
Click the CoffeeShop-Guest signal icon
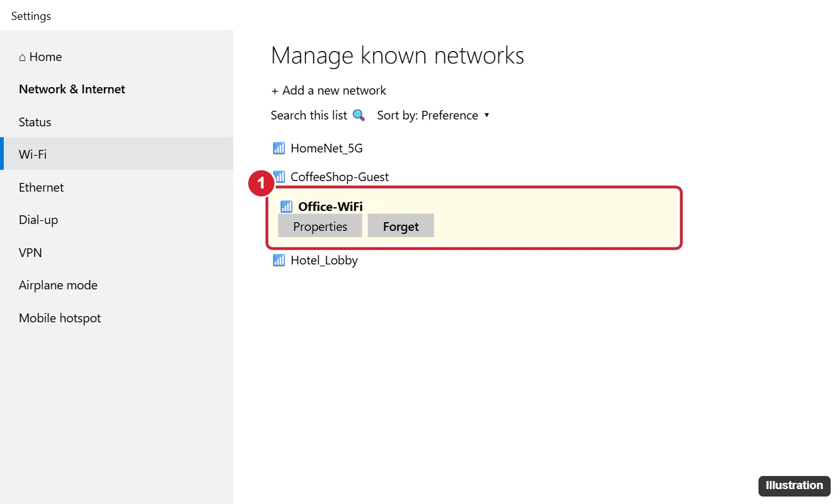[x=279, y=177]
